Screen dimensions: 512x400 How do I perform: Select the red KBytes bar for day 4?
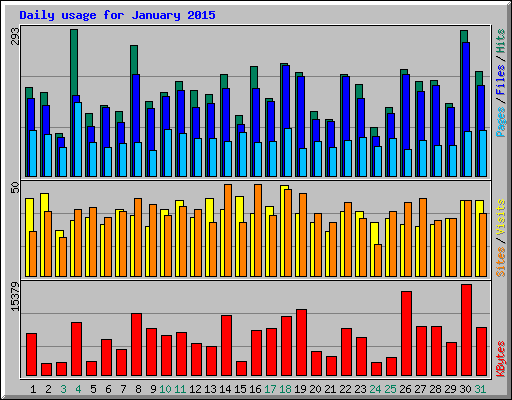point(76,349)
